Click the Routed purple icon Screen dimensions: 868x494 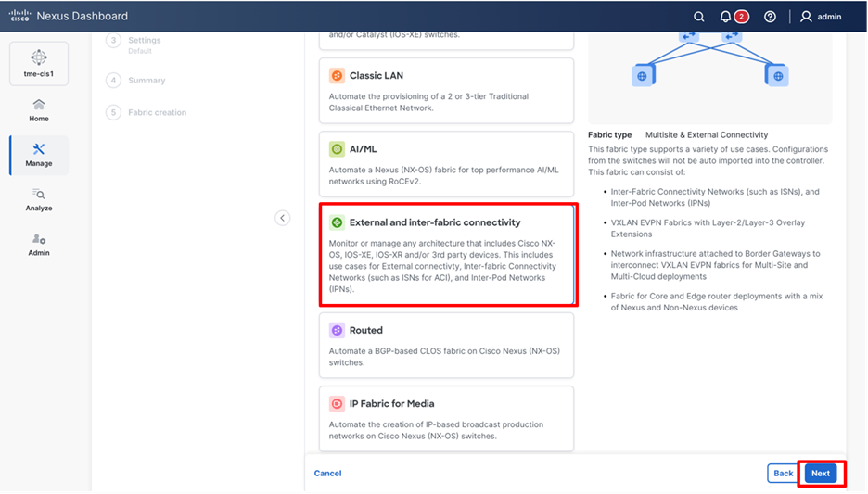tap(337, 330)
